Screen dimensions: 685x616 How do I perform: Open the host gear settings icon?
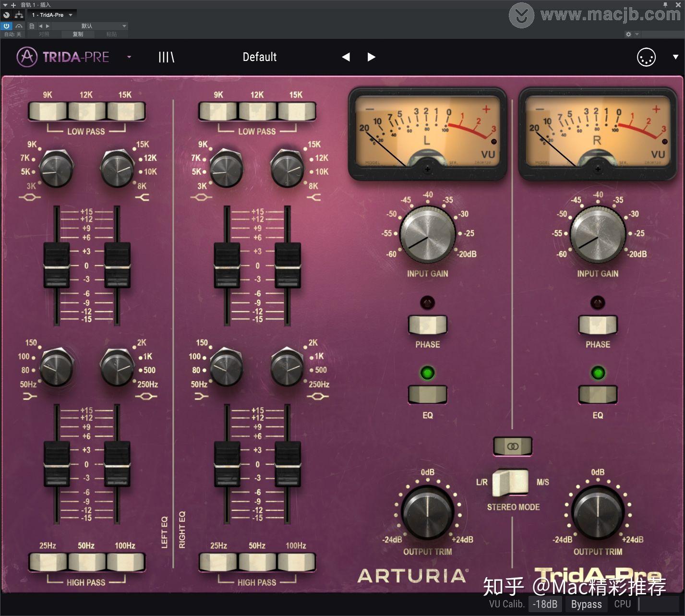628,35
